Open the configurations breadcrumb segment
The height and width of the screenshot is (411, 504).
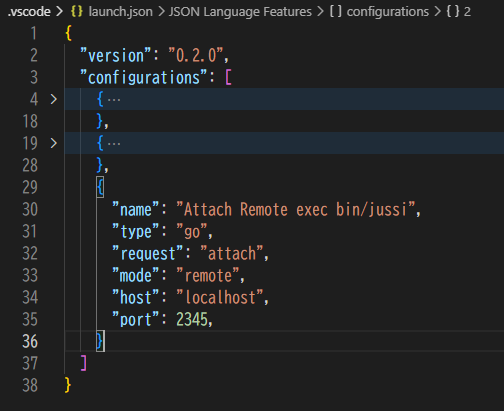point(388,12)
